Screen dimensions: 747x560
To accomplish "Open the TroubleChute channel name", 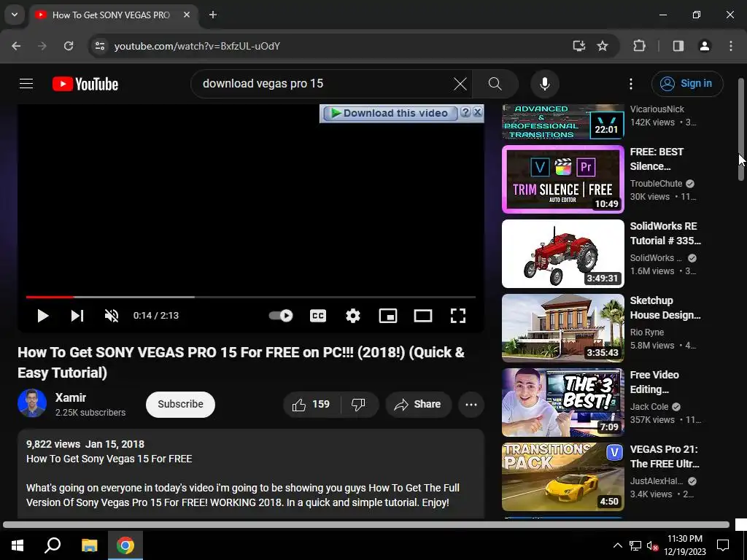I will (x=656, y=183).
